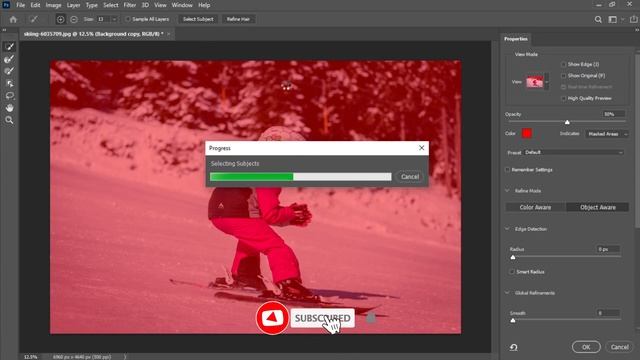Open the Preset Default dropdown

coord(573,152)
